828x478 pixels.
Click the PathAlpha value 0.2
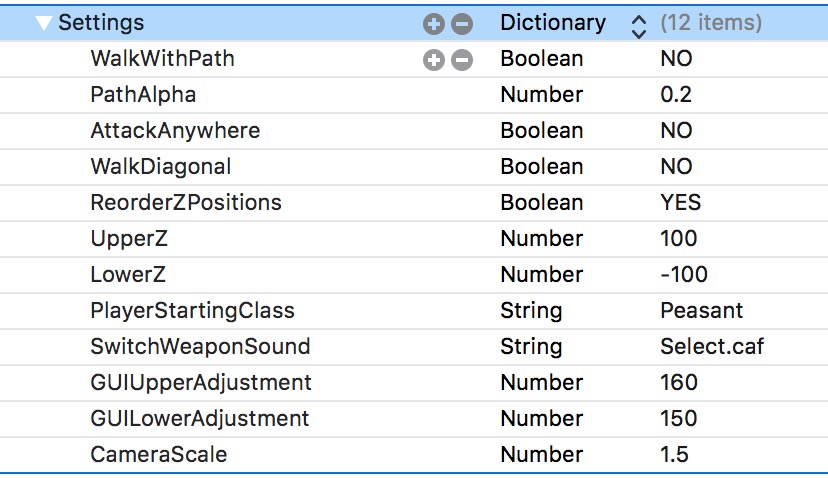click(x=676, y=95)
